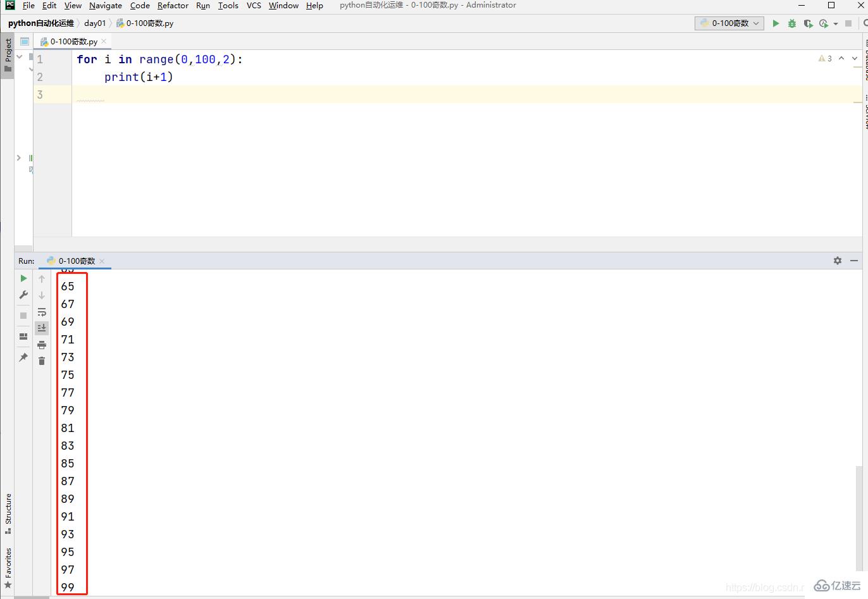Toggle the Project tool window sidebar tab
This screenshot has width=868, height=599.
click(8, 55)
